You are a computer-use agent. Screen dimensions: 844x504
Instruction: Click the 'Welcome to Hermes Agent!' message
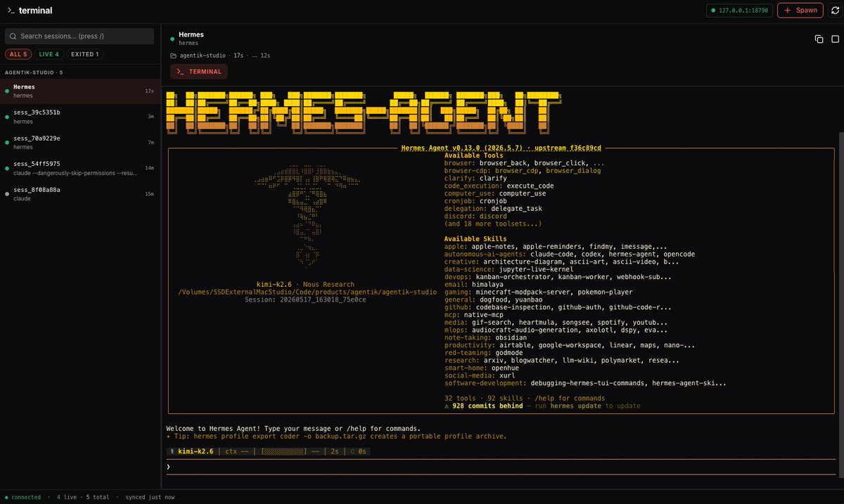pyautogui.click(x=293, y=428)
